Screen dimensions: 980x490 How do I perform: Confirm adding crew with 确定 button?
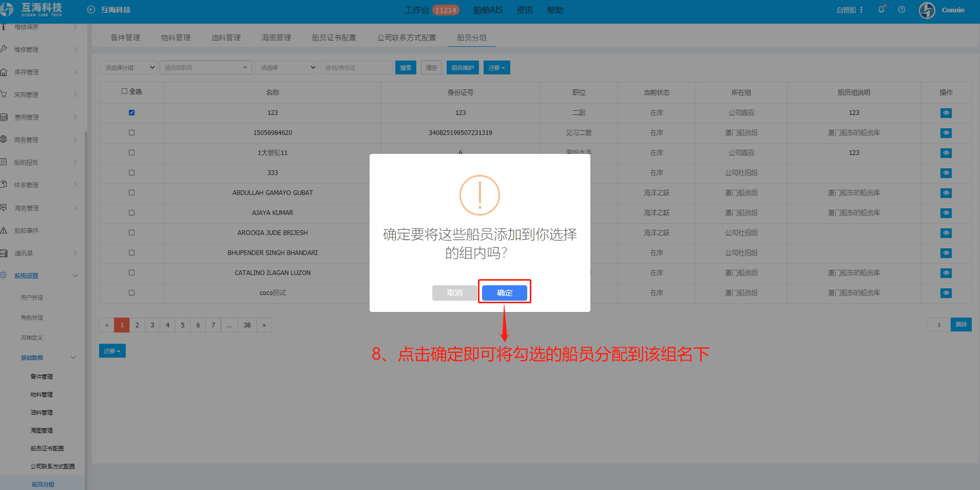504,292
